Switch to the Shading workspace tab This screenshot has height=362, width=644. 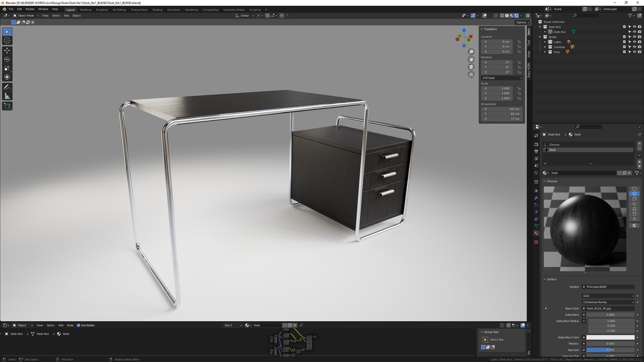pos(157,10)
